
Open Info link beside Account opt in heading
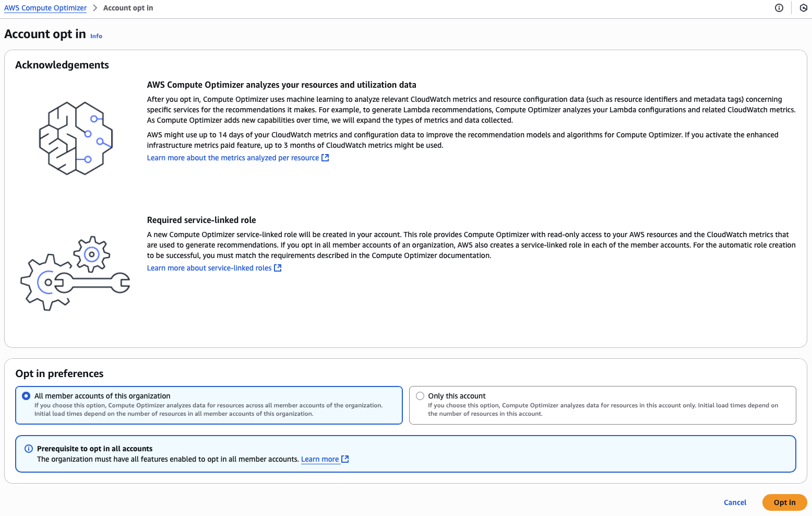pyautogui.click(x=96, y=36)
